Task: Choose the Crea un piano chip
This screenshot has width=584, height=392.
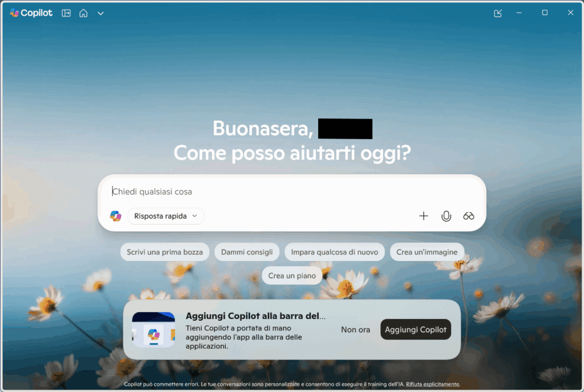Action: [x=292, y=276]
